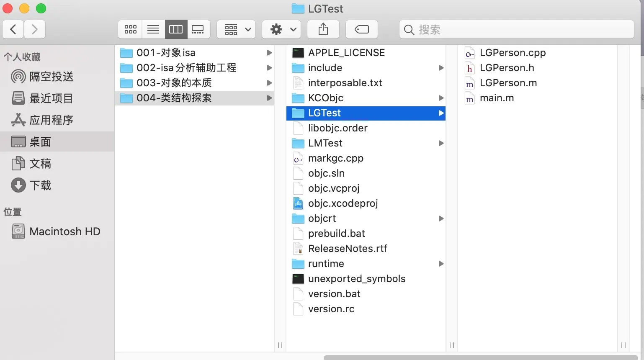
Task: Expand arrow of 003-对象的本质 folder
Action: 269,83
